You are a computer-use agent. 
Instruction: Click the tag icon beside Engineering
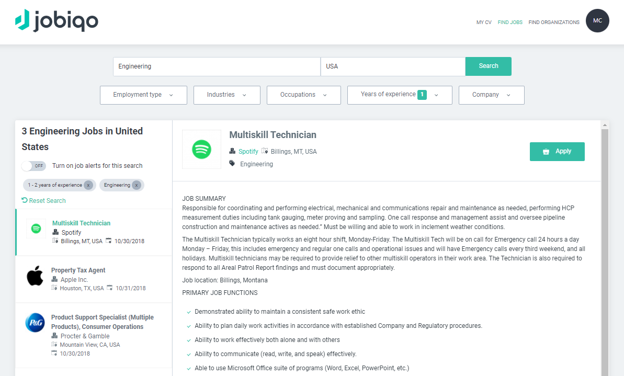tap(232, 164)
